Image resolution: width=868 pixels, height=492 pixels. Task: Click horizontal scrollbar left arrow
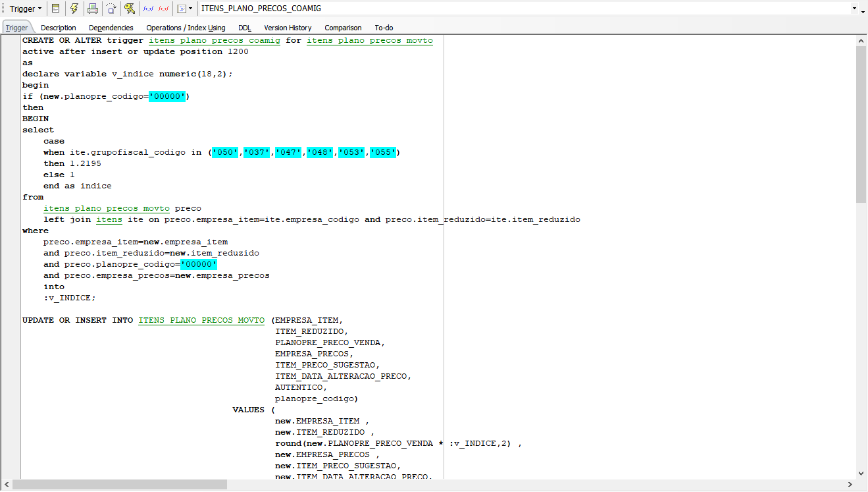(6, 485)
